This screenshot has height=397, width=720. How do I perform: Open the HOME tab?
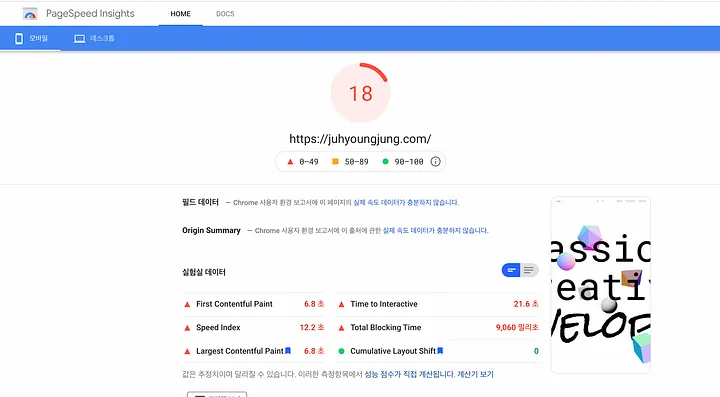180,14
